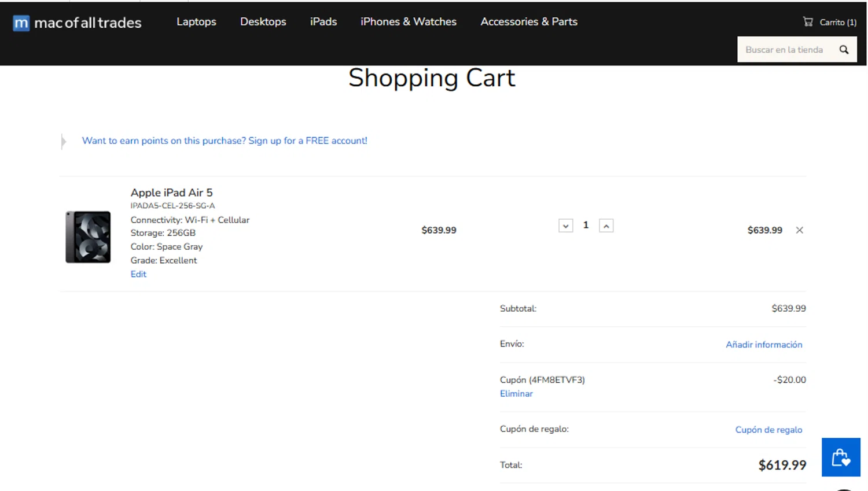Select the Cupón (4FM8ETVF3) label
This screenshot has height=491, width=868.
pos(542,380)
